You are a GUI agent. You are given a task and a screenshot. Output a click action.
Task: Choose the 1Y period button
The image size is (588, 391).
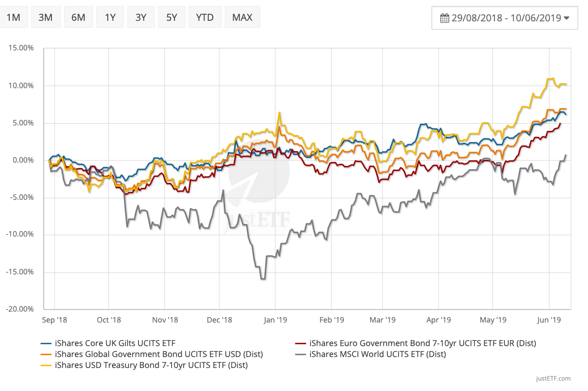[110, 17]
